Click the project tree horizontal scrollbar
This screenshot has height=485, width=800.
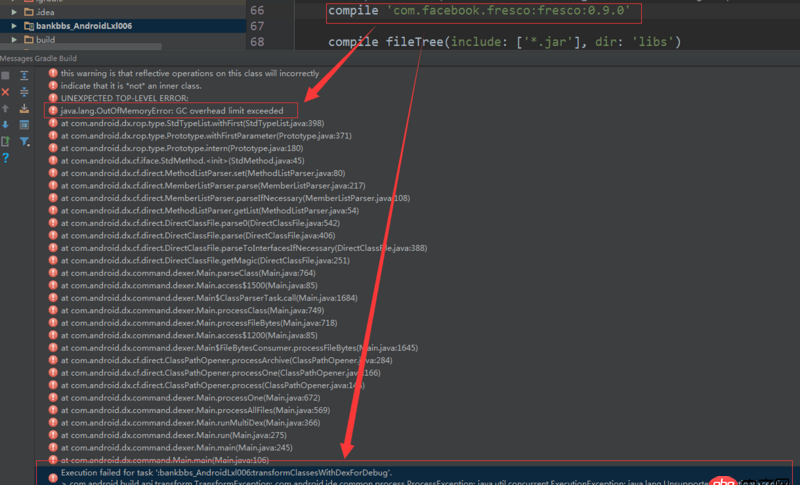tap(81, 46)
